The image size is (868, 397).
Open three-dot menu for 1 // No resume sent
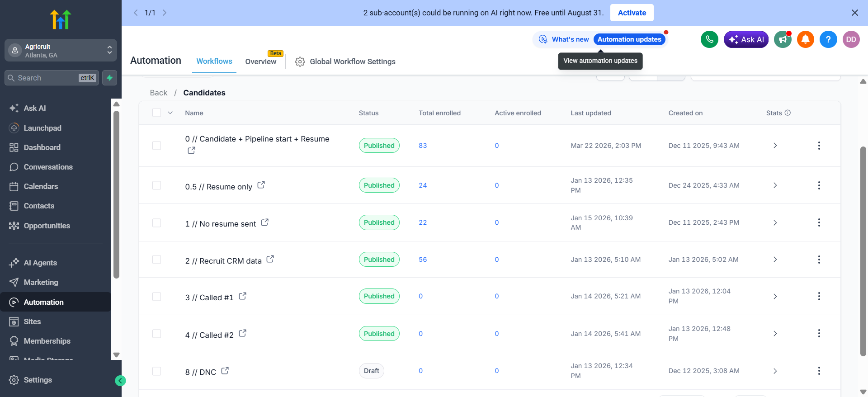(x=819, y=222)
